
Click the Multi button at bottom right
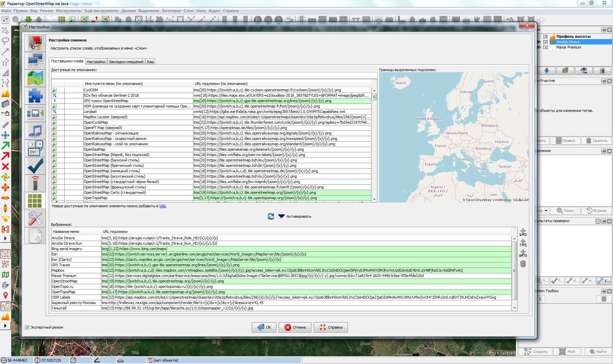pyautogui.click(x=568, y=352)
